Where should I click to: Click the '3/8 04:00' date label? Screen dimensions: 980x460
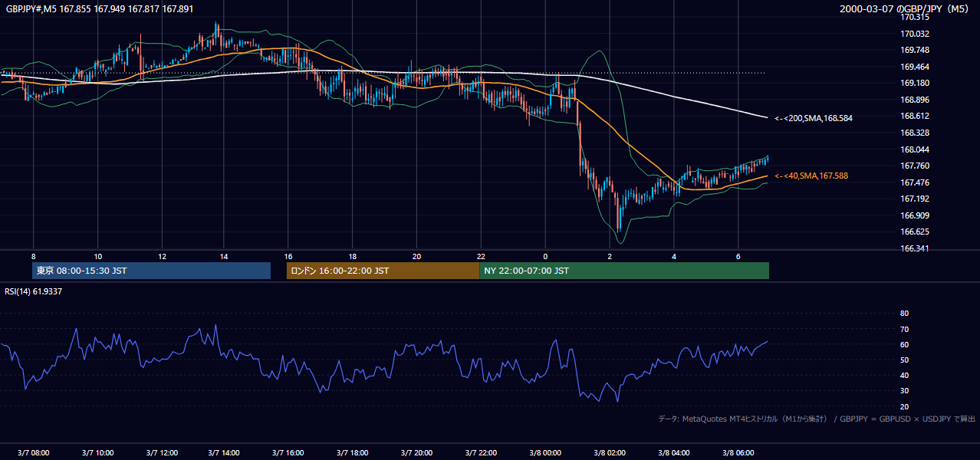673,453
